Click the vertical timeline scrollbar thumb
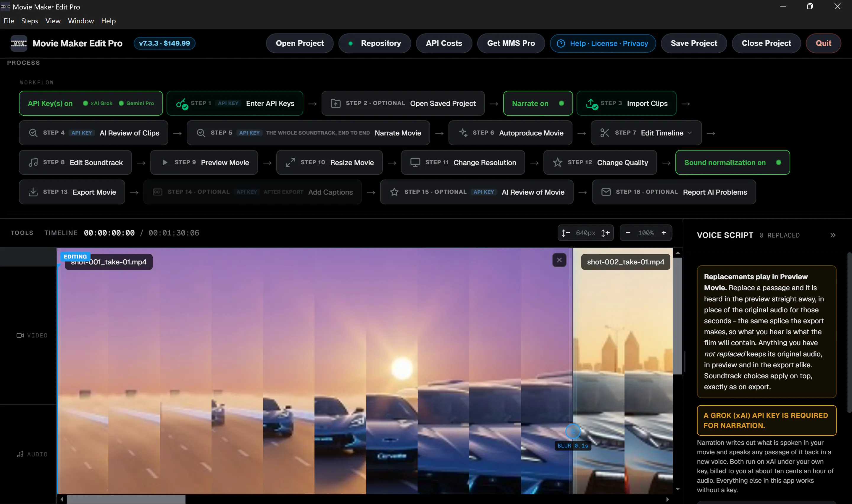Viewport: 852px width, 504px height. pos(677,316)
